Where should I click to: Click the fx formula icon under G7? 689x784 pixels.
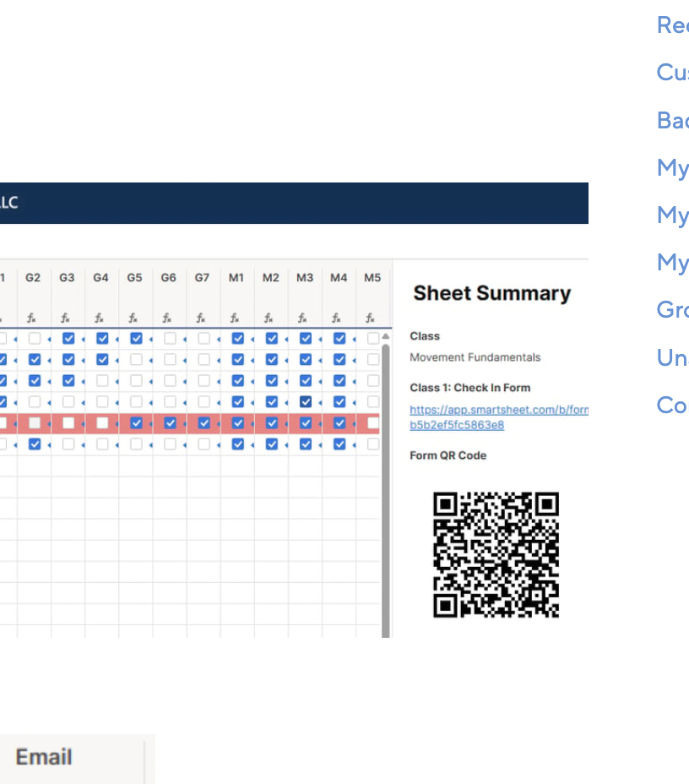(200, 318)
